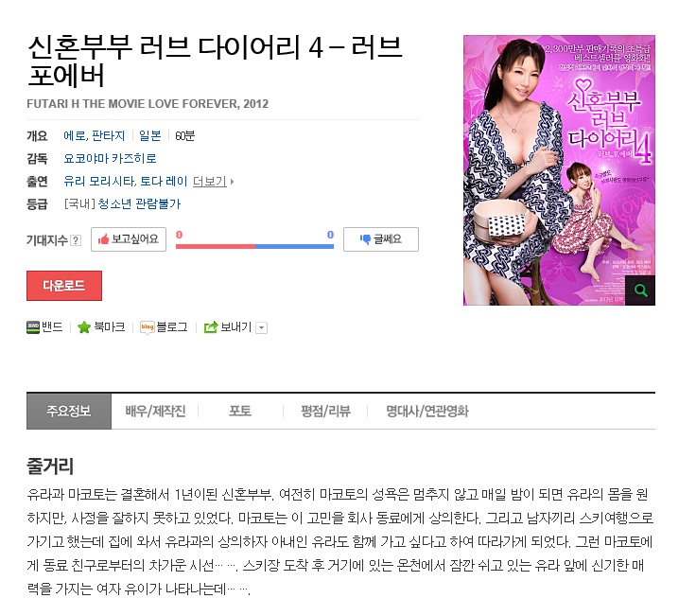Click the 에로 genre link

tap(75, 135)
